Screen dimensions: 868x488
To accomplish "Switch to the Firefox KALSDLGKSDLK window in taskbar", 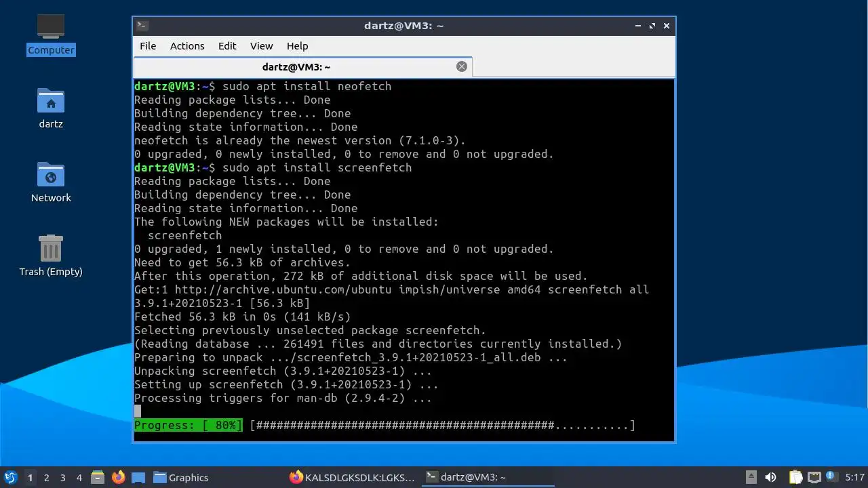I will point(351,477).
